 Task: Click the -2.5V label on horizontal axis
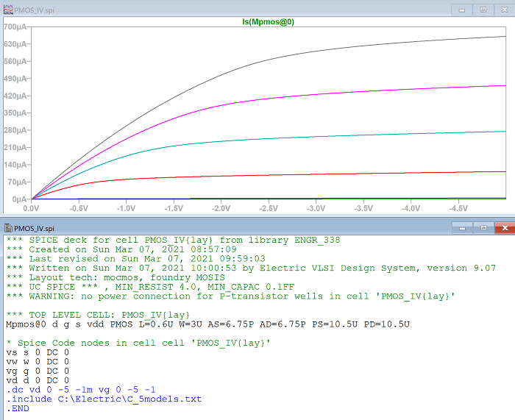click(x=269, y=208)
